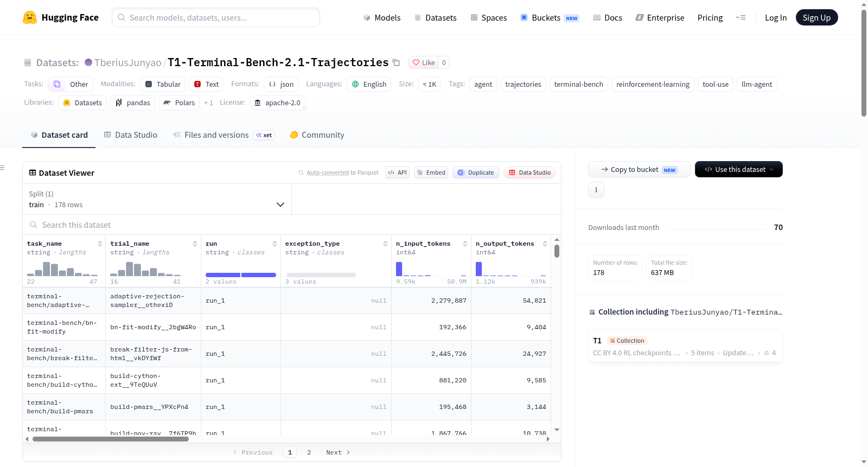This screenshot has height=467, width=868.
Task: Select the terminal-bench tag
Action: point(578,84)
